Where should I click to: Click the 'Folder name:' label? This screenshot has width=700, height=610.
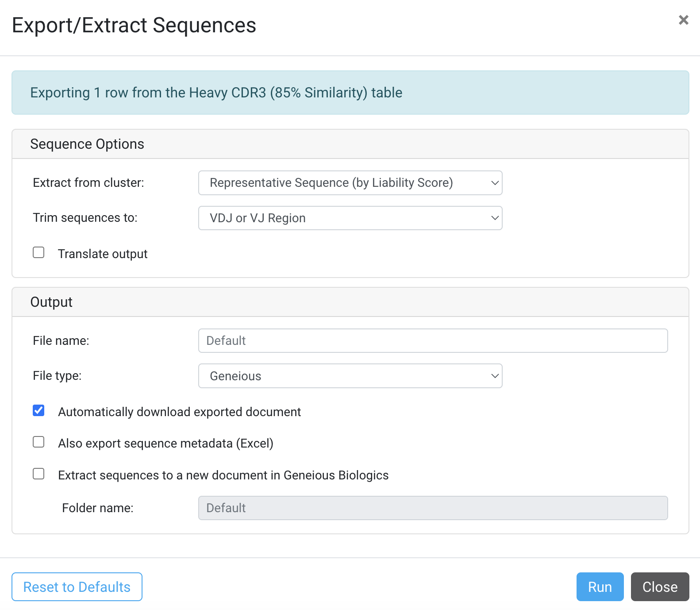[98, 508]
